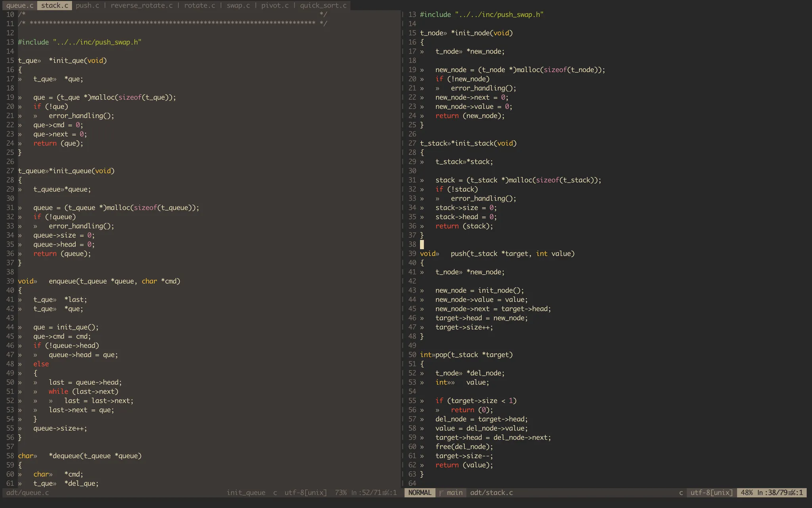Click the 48% position indicator in right statusline
The width and height of the screenshot is (812, 508).
pyautogui.click(x=747, y=493)
